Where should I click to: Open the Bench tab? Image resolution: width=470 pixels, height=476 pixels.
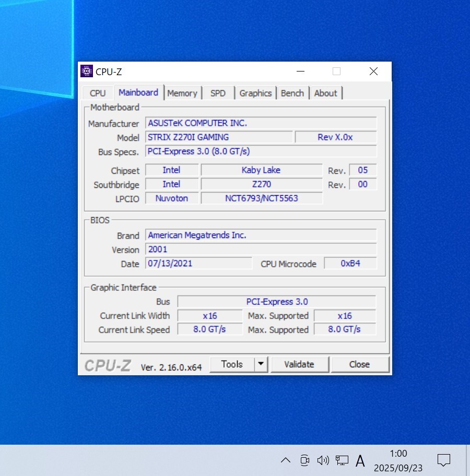point(292,93)
